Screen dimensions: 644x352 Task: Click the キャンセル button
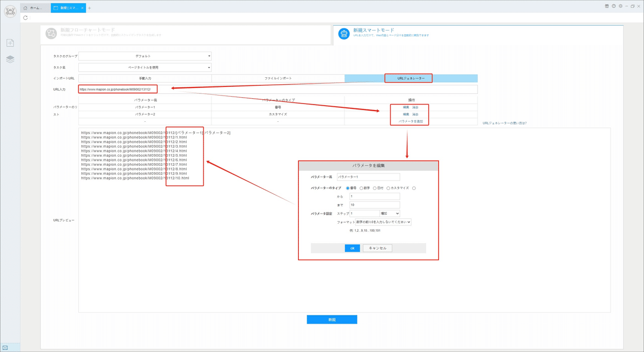[x=378, y=248]
